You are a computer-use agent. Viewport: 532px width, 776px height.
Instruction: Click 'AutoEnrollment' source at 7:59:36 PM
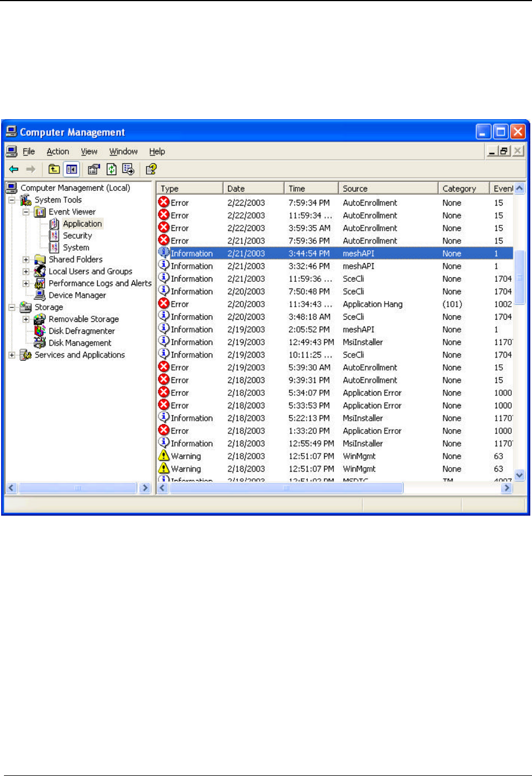[x=370, y=241]
